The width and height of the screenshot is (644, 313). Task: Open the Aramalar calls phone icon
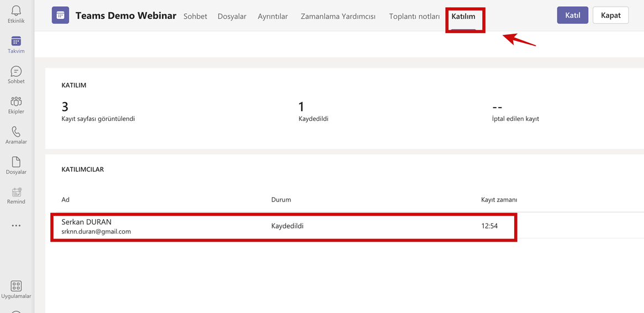click(16, 131)
